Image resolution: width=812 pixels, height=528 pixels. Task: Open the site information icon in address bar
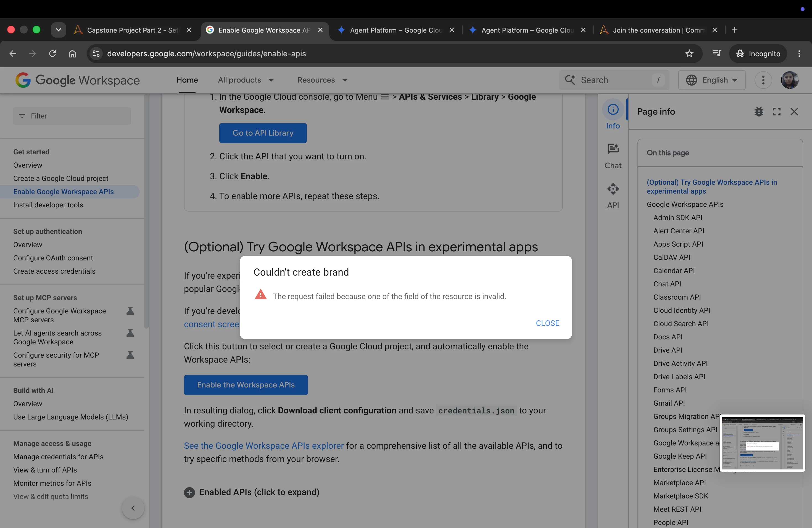[x=96, y=54]
